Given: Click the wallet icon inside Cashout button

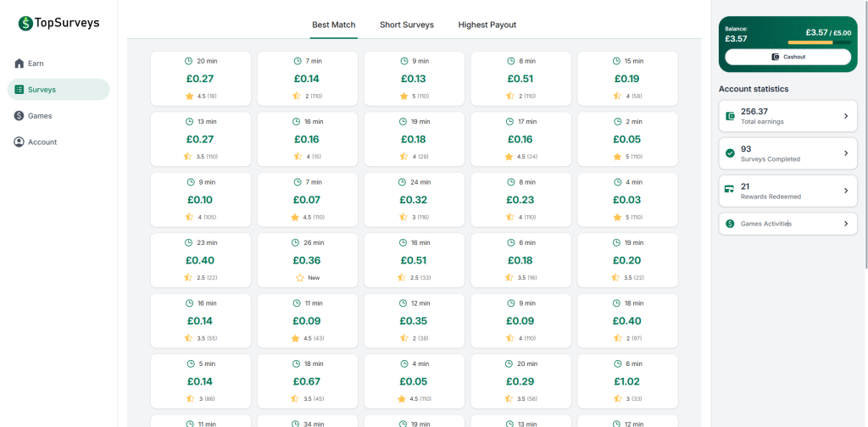Looking at the screenshot, I should click(776, 57).
